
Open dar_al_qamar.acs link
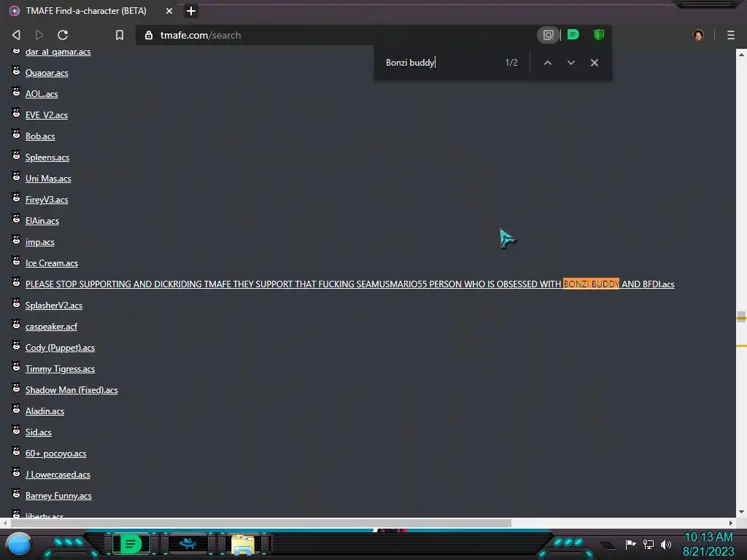(58, 52)
